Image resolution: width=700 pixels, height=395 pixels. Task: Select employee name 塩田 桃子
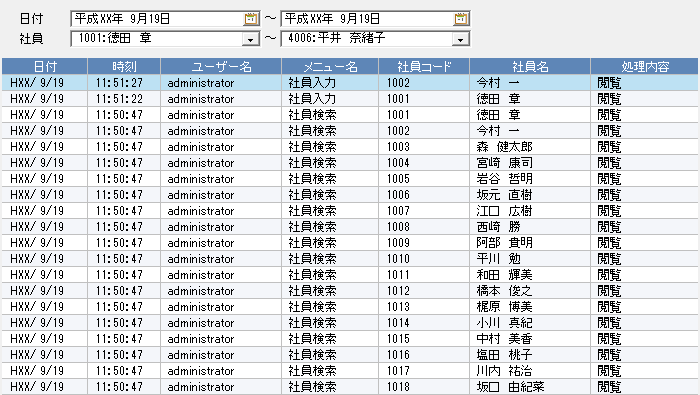530,355
